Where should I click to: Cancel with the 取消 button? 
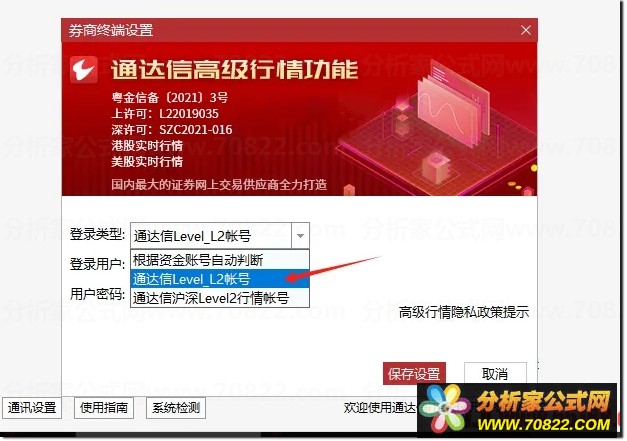pos(495,374)
